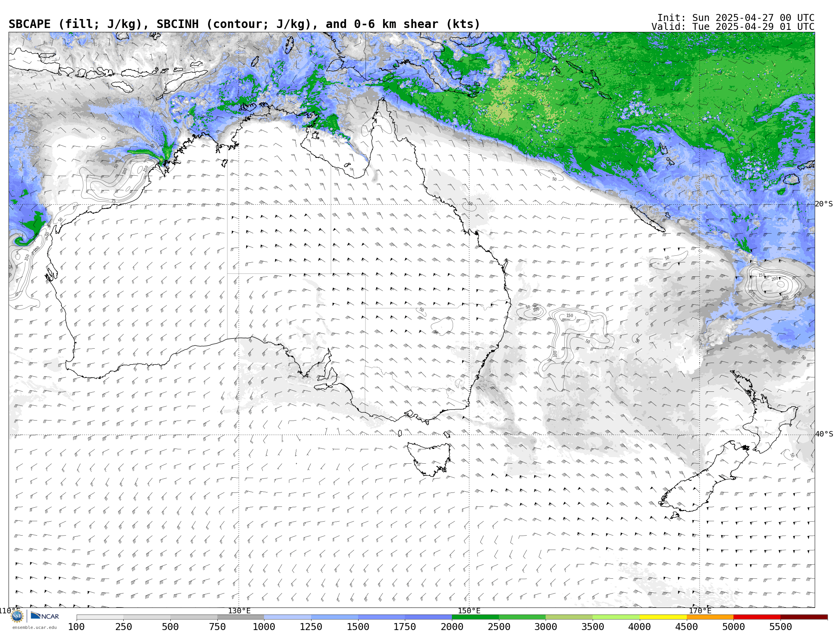Click the 1000 colorbar tick label

(x=264, y=627)
